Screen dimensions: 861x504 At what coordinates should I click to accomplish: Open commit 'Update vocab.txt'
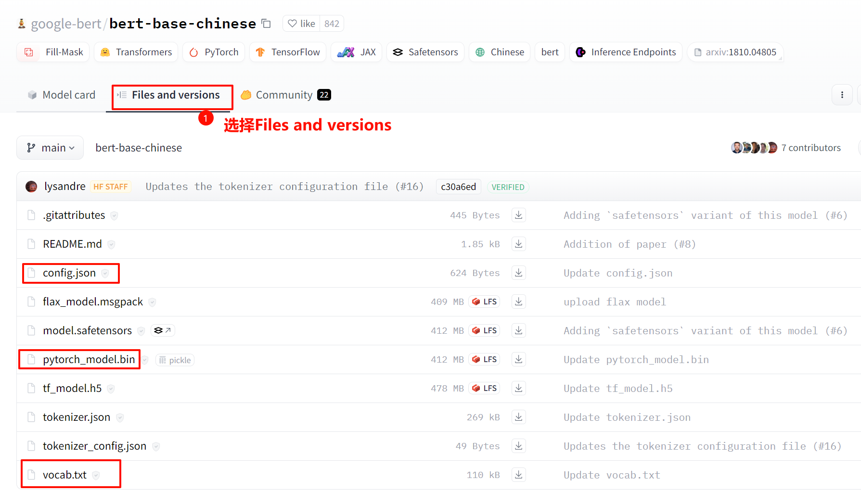pyautogui.click(x=612, y=475)
